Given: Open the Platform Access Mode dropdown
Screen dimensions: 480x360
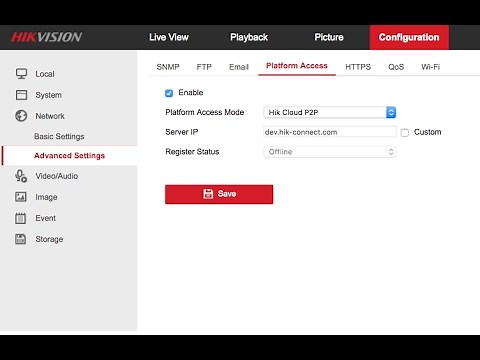Looking at the screenshot, I should tap(329, 112).
